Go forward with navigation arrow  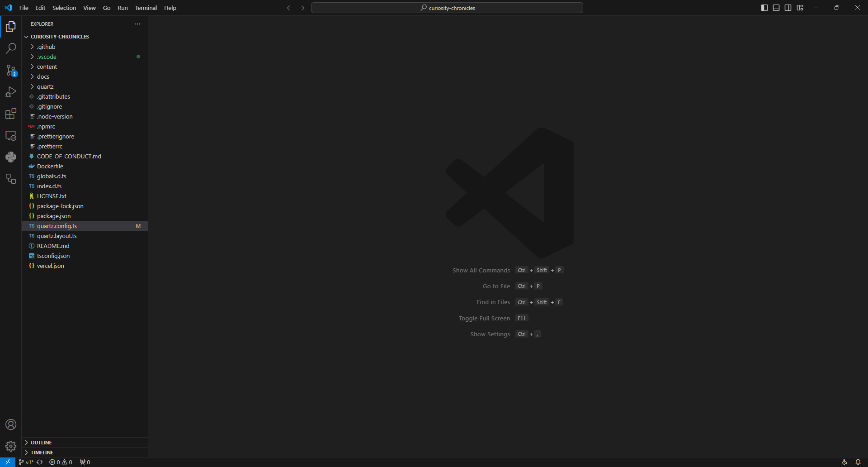[x=302, y=8]
